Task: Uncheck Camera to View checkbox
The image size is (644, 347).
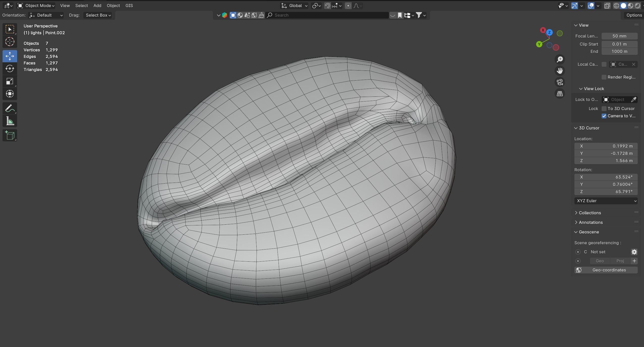Action: [x=604, y=116]
